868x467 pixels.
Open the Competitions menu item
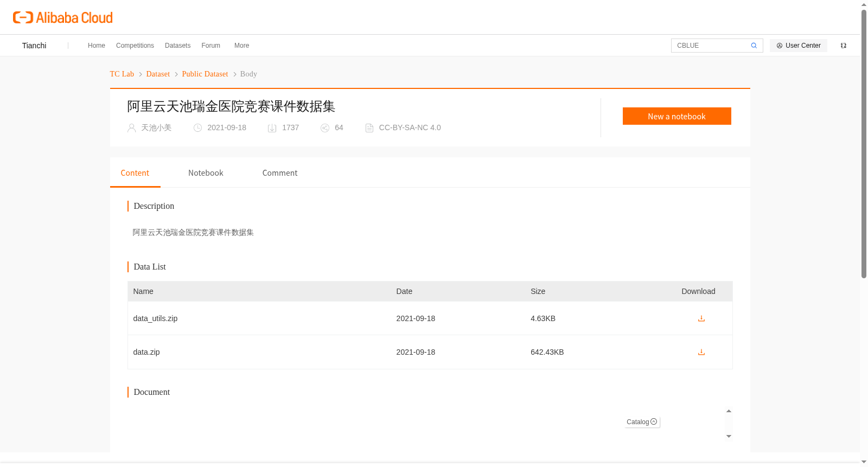(x=135, y=46)
